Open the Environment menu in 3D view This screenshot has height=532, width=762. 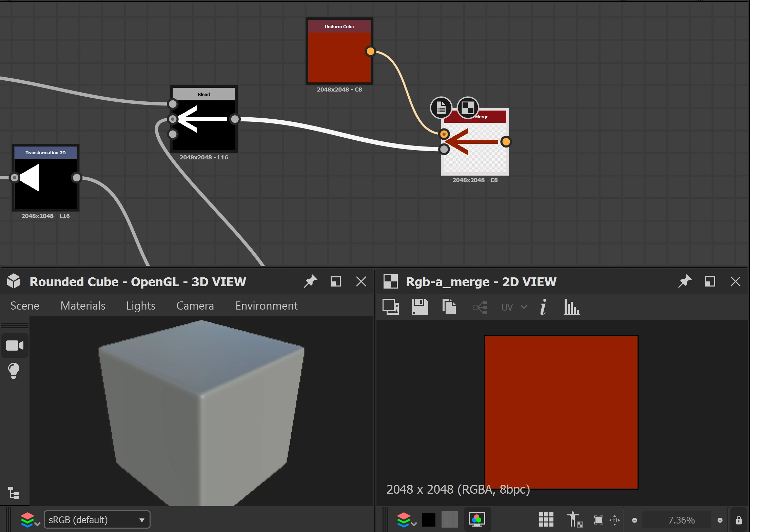tap(266, 306)
